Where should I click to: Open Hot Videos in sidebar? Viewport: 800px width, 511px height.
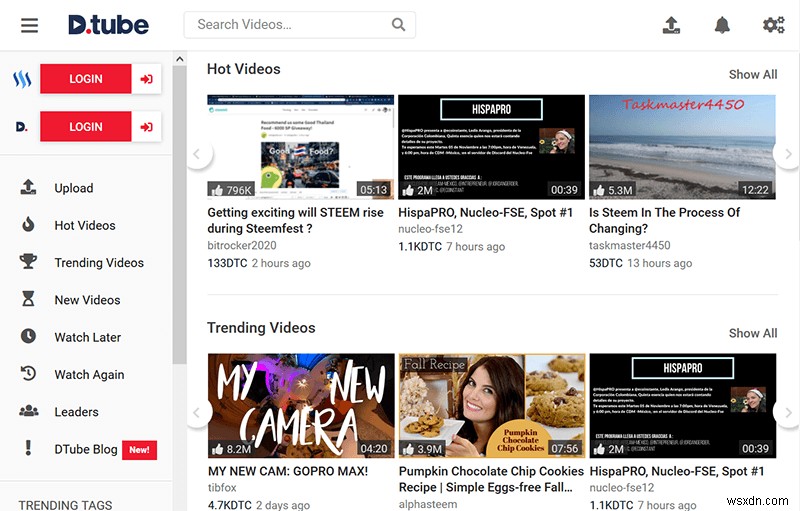[84, 225]
